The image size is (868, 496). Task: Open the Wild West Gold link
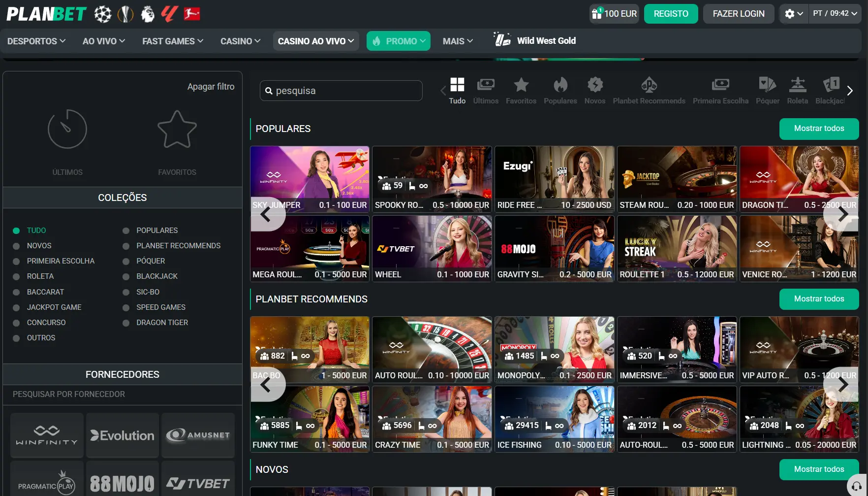tap(535, 40)
